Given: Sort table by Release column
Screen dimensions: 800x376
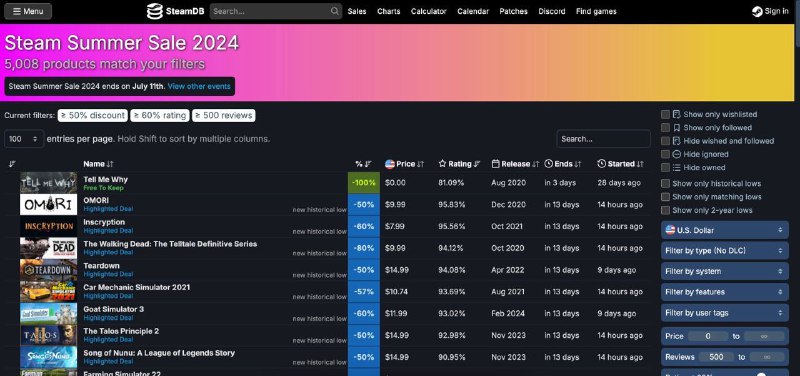Looking at the screenshot, I should [515, 164].
